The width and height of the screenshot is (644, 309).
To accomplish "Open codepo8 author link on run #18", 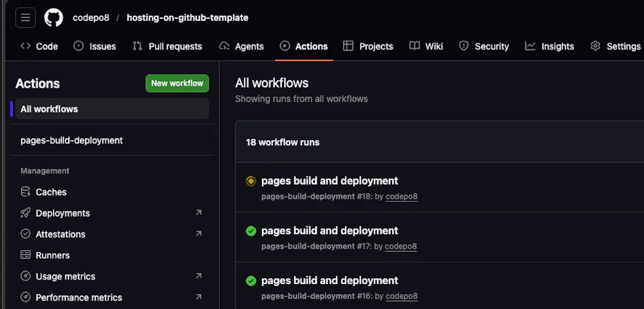I will (402, 197).
